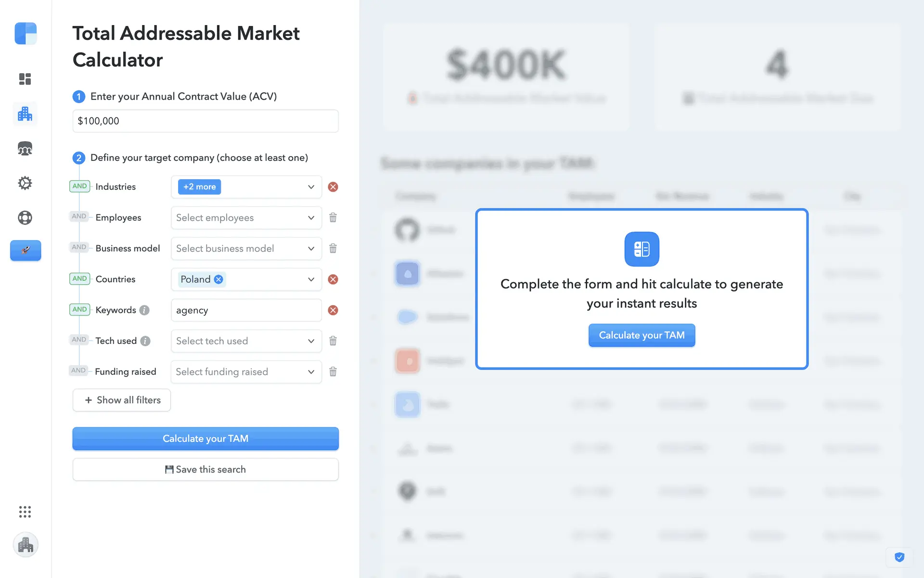This screenshot has height=578, width=924.
Task: Expand the Select funding raised dropdown
Action: 246,372
